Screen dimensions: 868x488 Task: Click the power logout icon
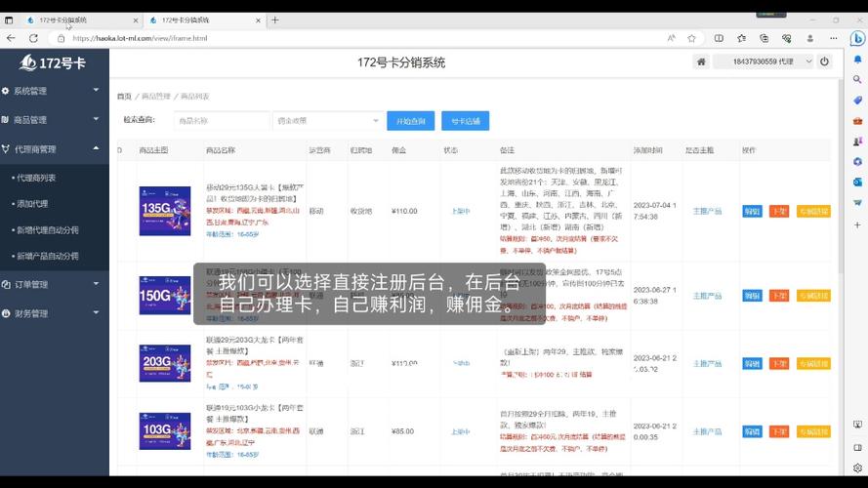click(824, 61)
